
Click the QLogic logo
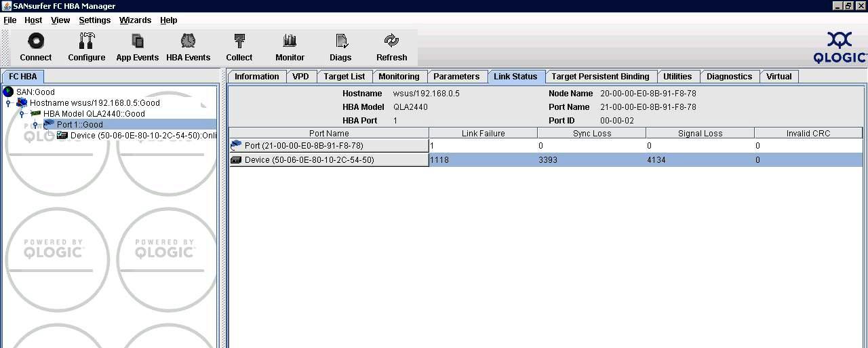point(840,47)
